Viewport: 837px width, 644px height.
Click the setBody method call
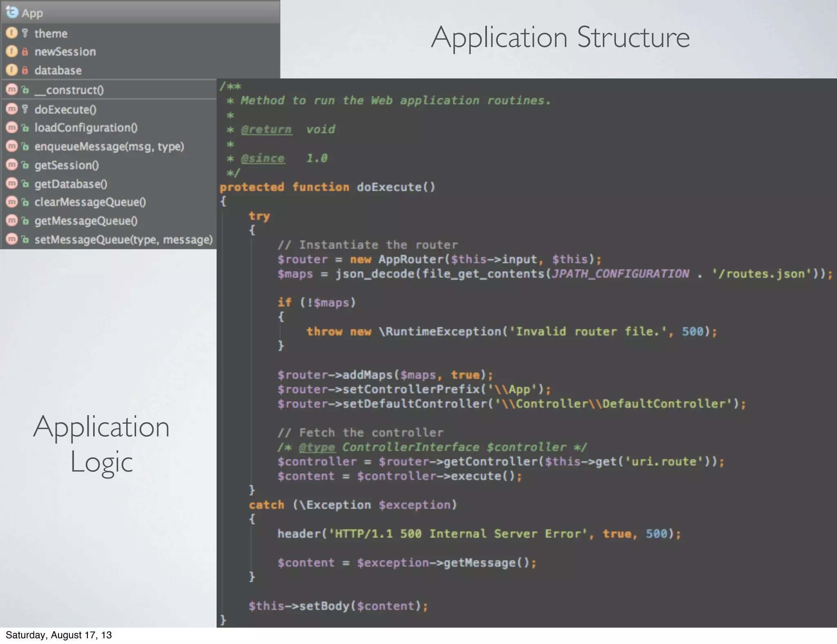324,606
